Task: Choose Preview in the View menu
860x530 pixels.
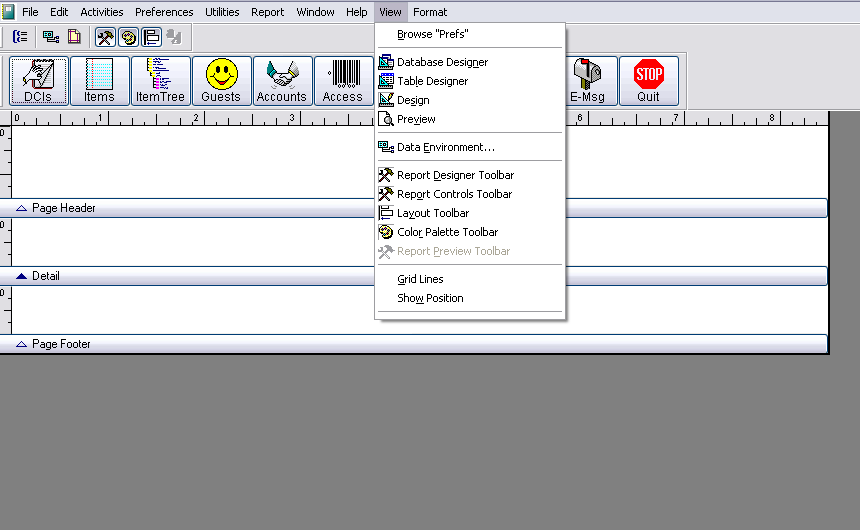Action: 469,119
